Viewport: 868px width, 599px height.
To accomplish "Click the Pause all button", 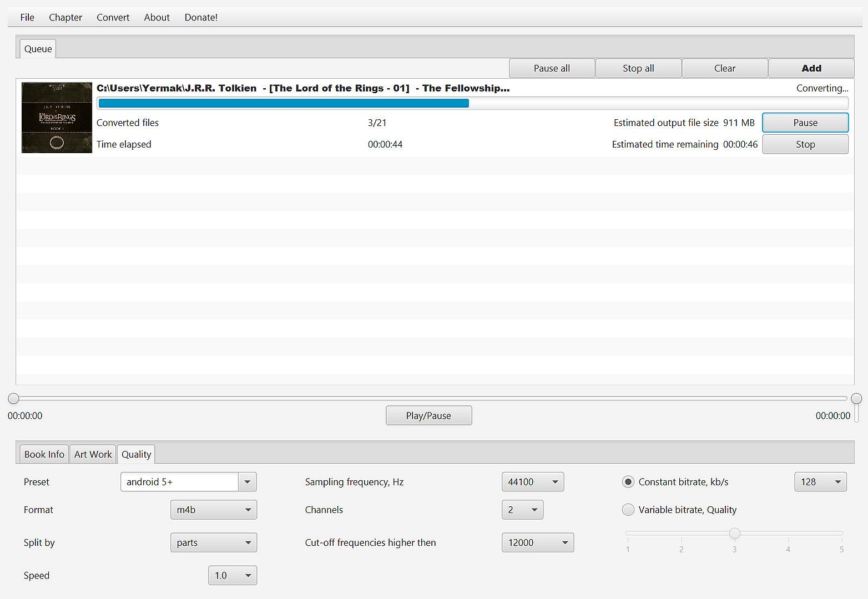I will click(552, 68).
